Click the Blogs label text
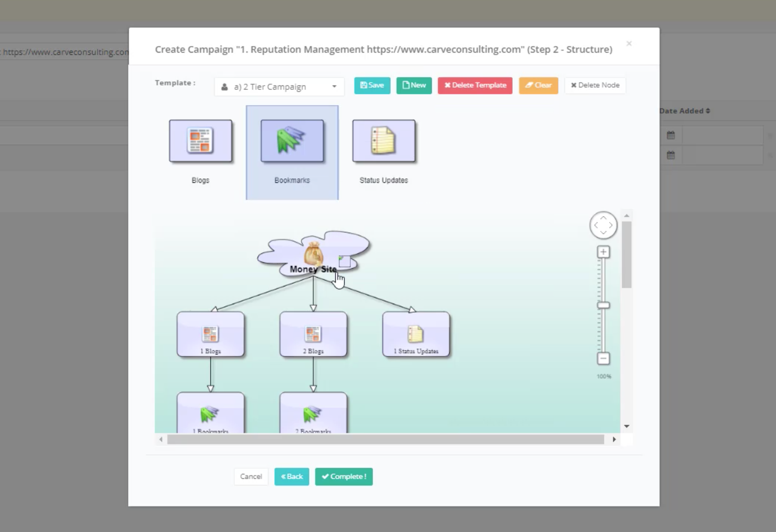776x532 pixels. (x=201, y=181)
